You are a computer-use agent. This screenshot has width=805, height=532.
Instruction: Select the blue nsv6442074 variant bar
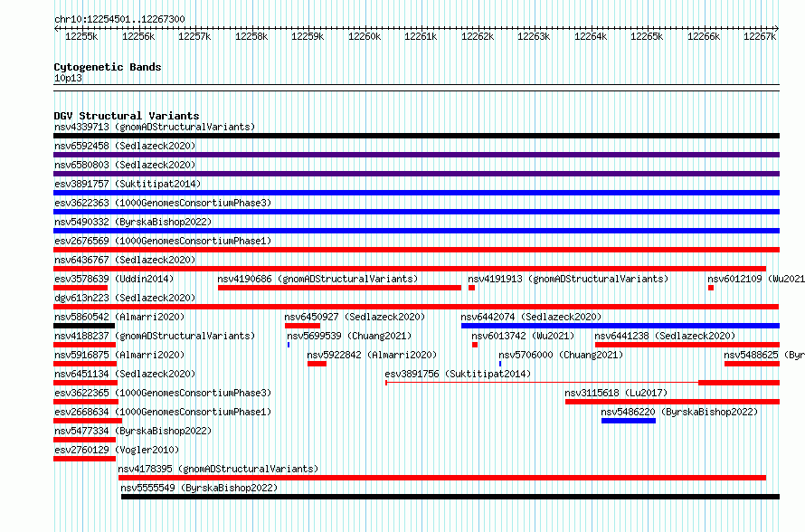(620, 326)
